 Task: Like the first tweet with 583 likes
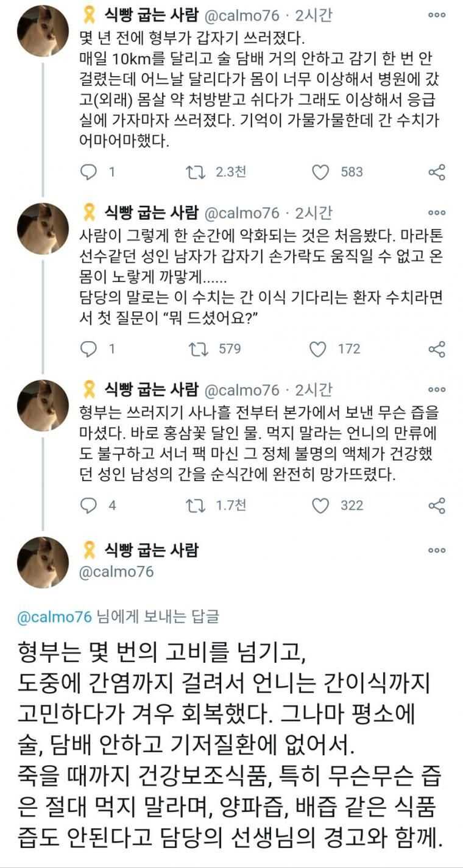click(x=320, y=172)
